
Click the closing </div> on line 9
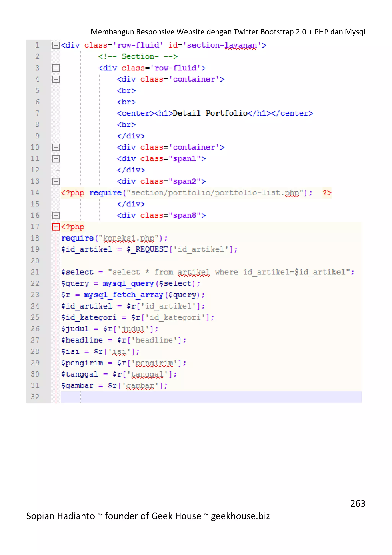click(x=131, y=136)
